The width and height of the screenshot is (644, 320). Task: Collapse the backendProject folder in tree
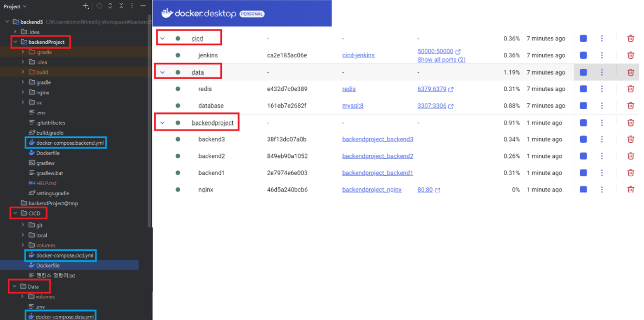[15, 42]
